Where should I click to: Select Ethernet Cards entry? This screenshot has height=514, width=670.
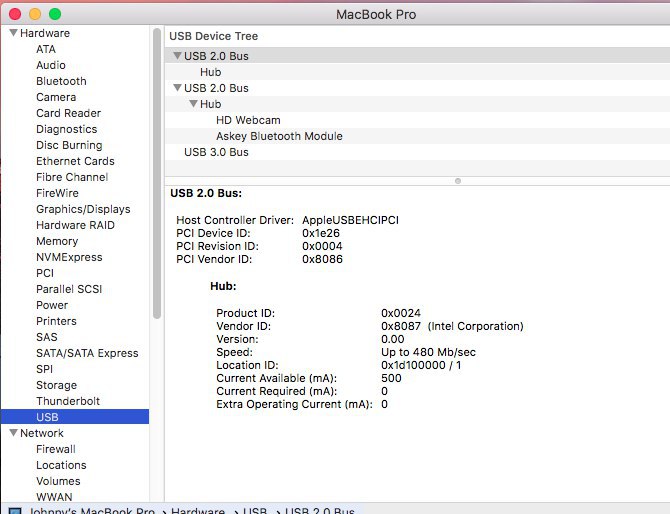point(75,161)
